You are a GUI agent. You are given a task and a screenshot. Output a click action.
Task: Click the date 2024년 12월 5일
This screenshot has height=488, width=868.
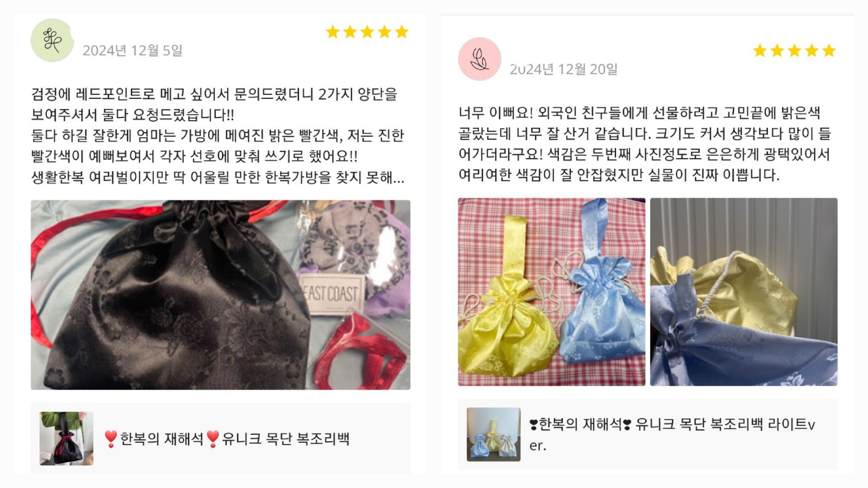tap(133, 50)
